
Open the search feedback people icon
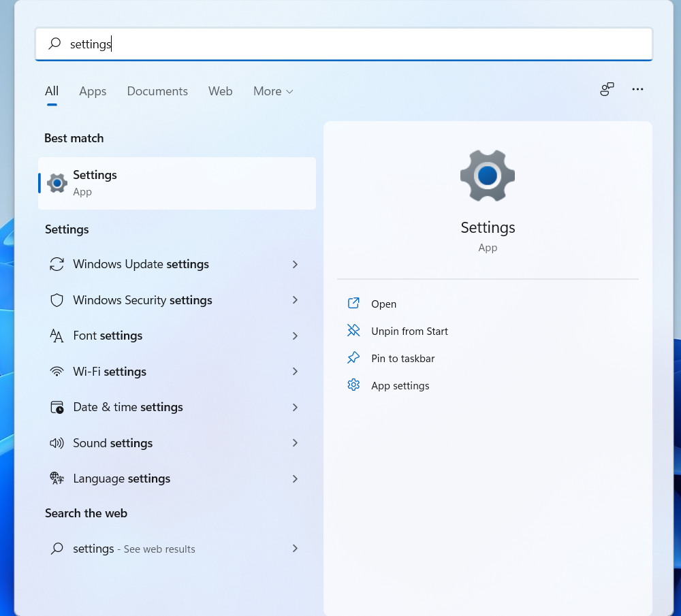pyautogui.click(x=607, y=89)
